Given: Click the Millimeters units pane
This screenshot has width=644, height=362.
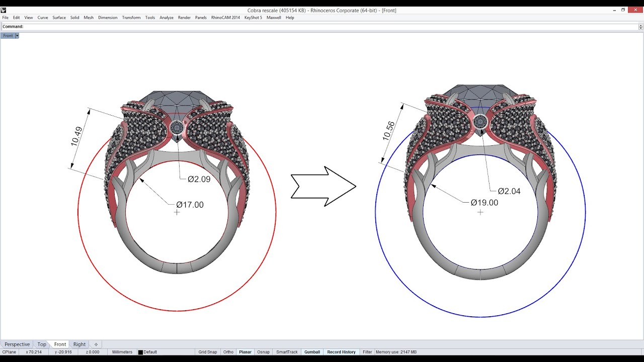Looking at the screenshot, I should (x=122, y=352).
